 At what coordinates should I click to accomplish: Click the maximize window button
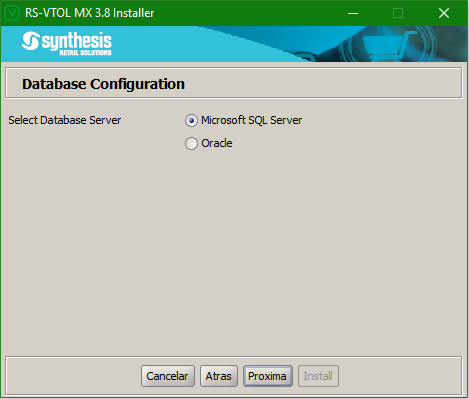[x=398, y=13]
